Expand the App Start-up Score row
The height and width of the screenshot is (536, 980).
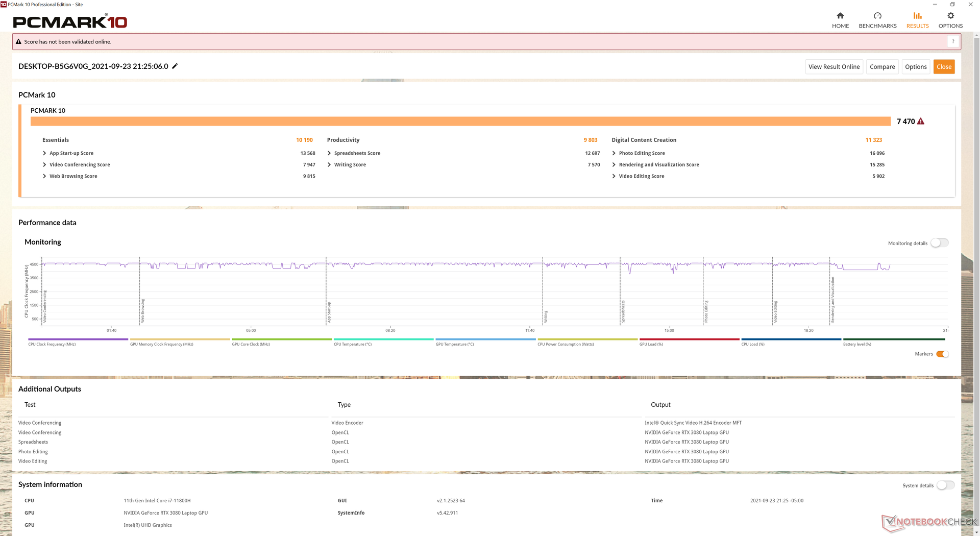pos(44,153)
